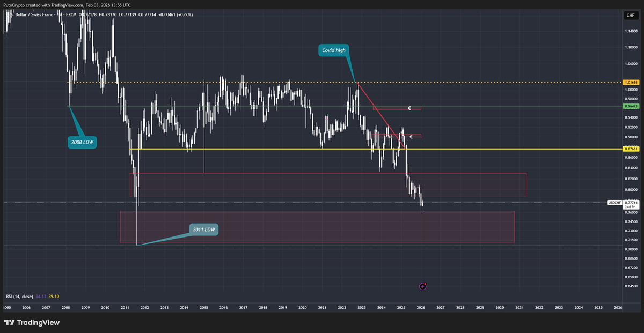The height and width of the screenshot is (333, 644).
Task: Select the euro symbol beside the green line
Action: 409,108
